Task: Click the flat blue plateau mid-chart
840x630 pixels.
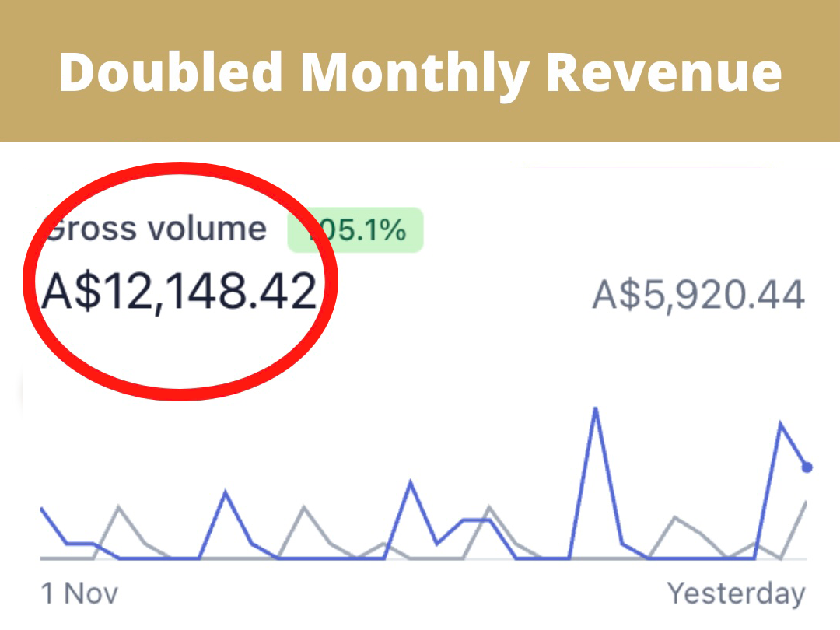Action: click(x=475, y=520)
